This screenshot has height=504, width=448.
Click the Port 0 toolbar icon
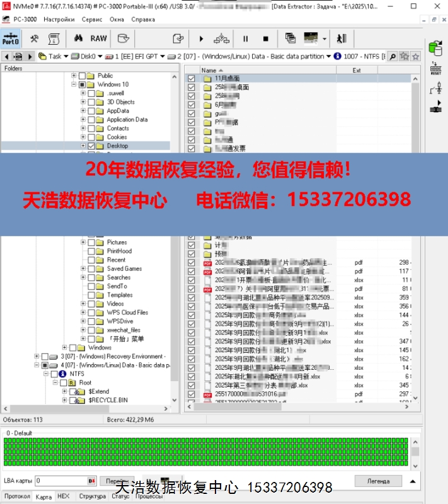11,38
